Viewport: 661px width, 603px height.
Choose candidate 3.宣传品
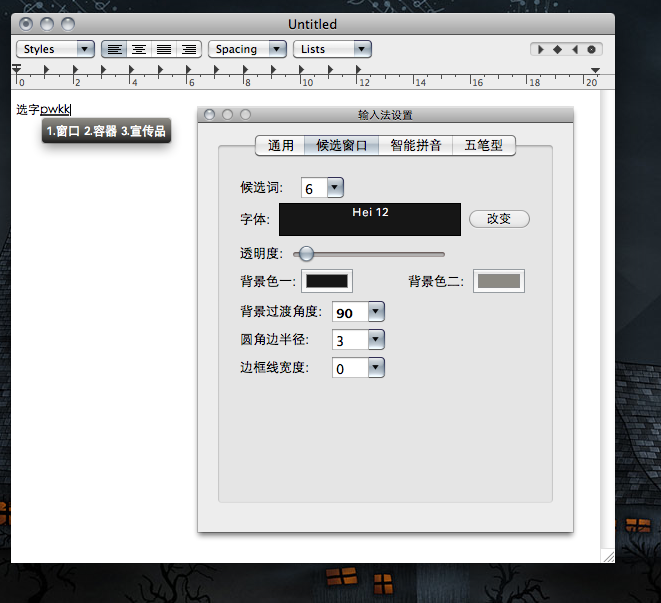pyautogui.click(x=143, y=131)
